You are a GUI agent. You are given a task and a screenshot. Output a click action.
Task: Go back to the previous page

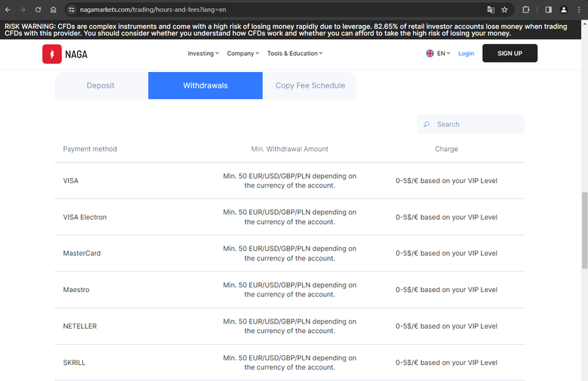(x=8, y=10)
